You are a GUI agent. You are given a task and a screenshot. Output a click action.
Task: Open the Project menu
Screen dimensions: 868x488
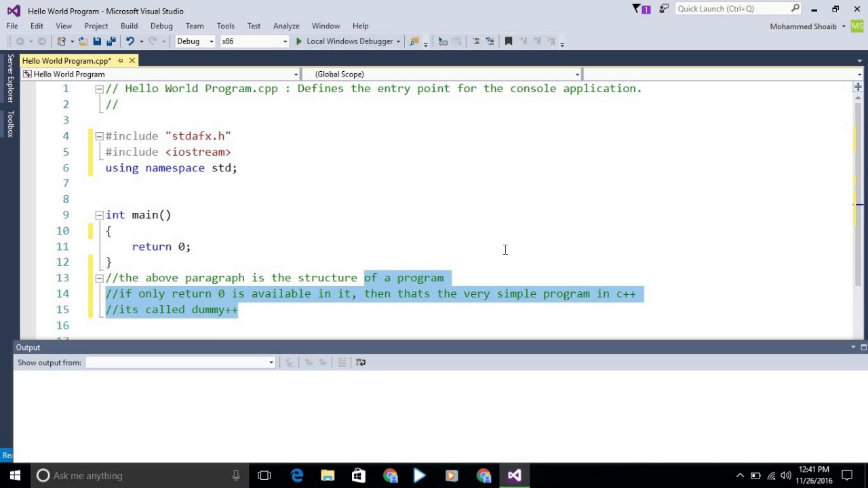(x=96, y=26)
